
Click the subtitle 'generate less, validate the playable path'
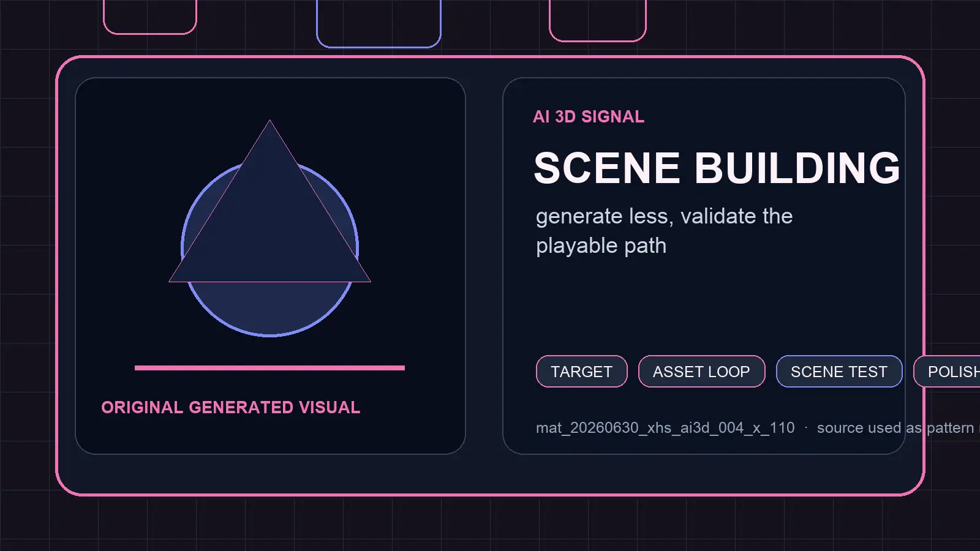pos(664,231)
